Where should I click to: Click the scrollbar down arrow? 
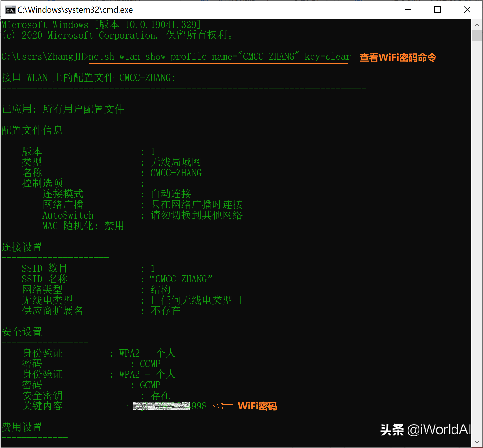477,442
